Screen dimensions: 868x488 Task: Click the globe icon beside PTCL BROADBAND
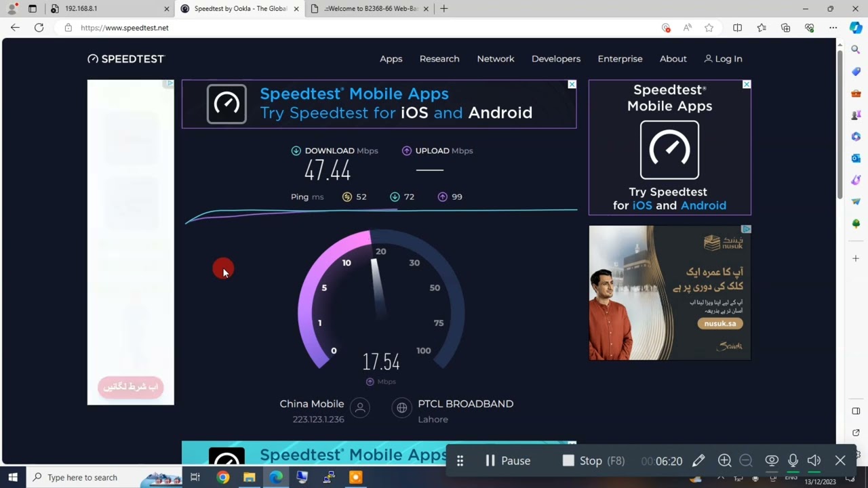(x=402, y=407)
